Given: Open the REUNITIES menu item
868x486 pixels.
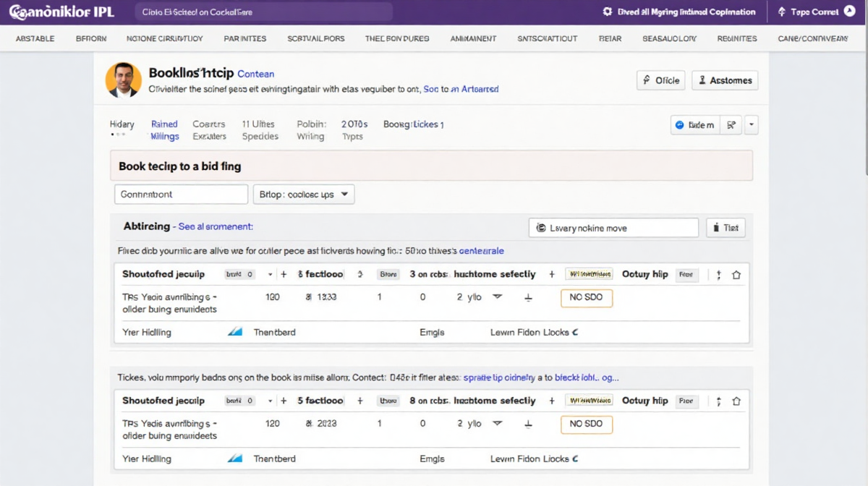Looking at the screenshot, I should tap(737, 39).
